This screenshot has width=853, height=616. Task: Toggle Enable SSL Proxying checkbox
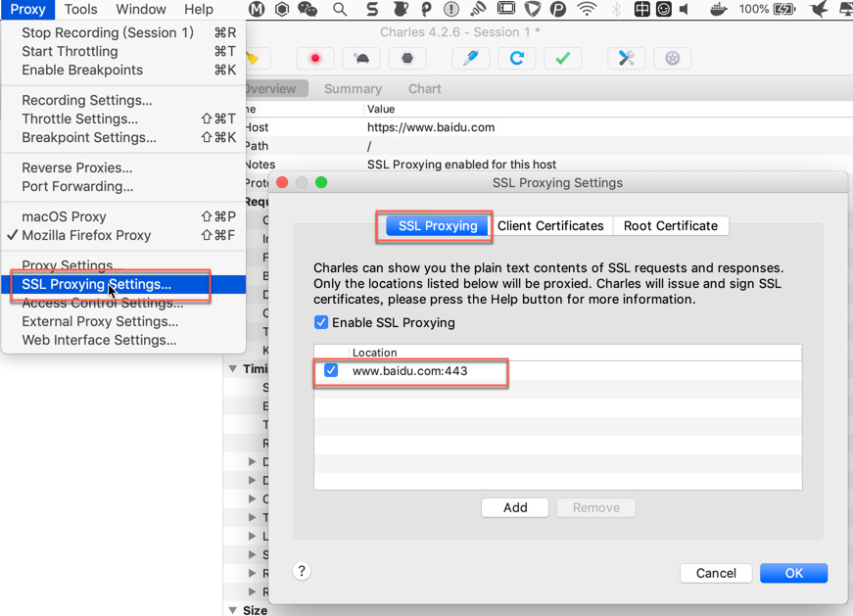321,322
